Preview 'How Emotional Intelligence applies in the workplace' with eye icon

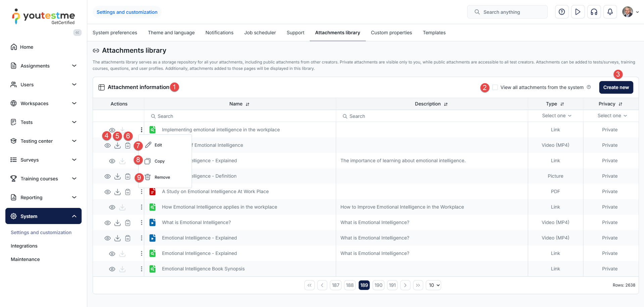coord(112,207)
